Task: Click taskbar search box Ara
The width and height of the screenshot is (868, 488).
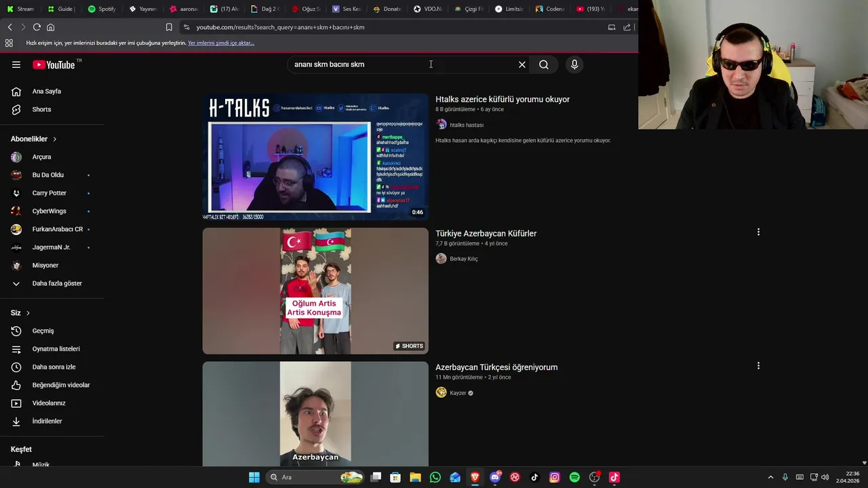Action: [315, 477]
